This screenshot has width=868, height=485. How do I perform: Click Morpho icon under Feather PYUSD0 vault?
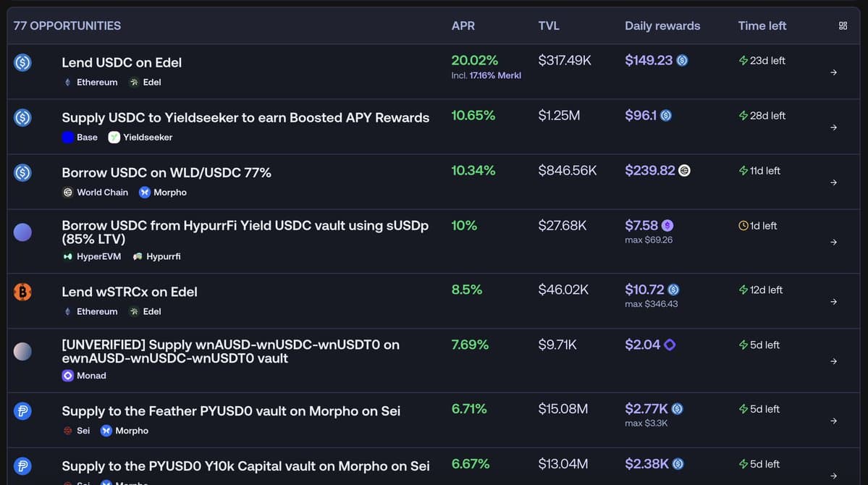[x=106, y=431]
